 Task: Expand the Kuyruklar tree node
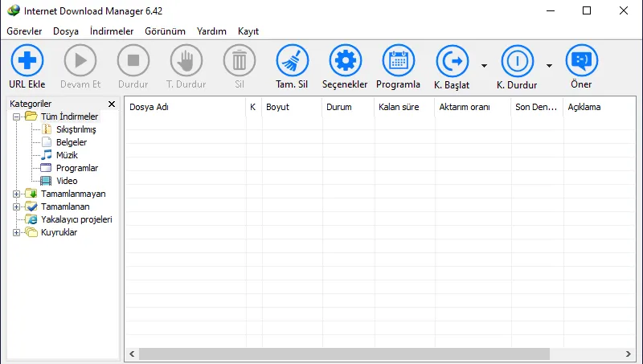[x=16, y=232]
